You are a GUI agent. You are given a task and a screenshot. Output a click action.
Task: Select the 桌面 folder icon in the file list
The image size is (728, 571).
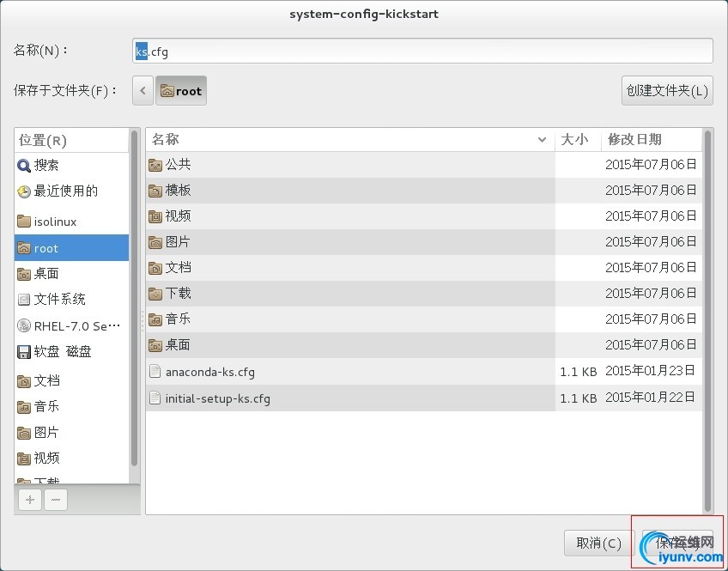coord(155,345)
